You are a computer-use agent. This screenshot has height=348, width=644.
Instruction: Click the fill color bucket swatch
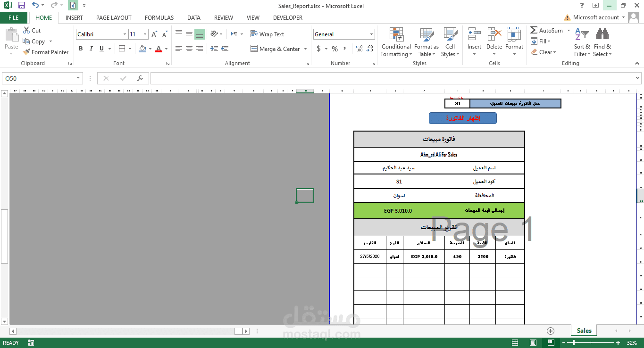pos(143,49)
